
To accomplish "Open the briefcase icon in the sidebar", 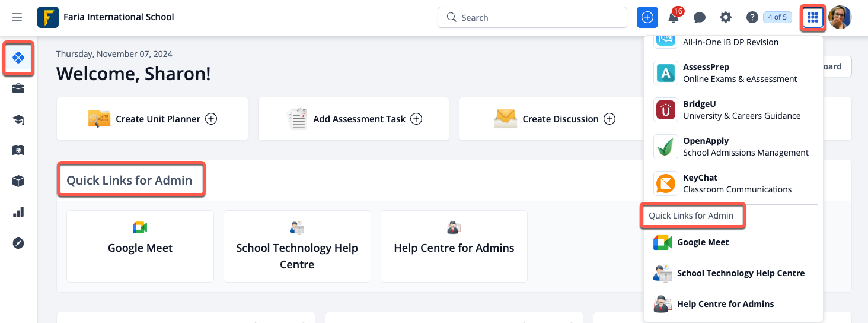I will tap(18, 89).
